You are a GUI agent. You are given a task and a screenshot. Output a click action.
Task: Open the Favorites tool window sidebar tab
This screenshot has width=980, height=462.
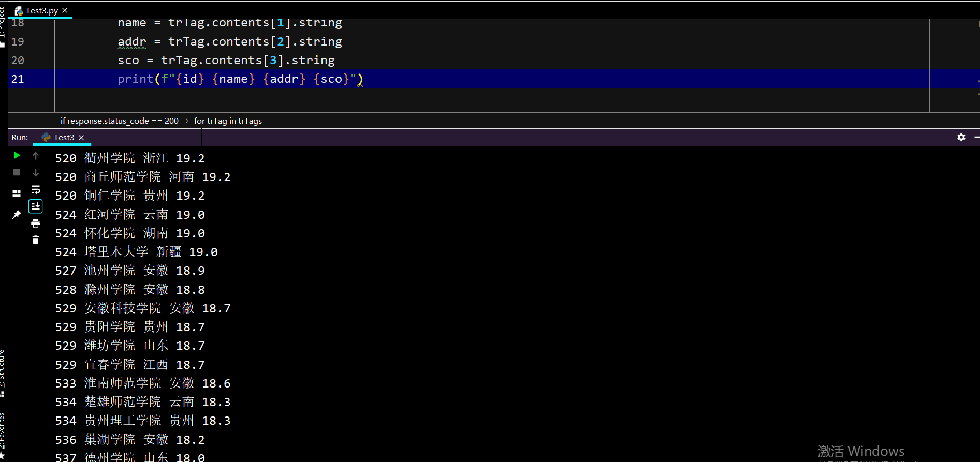click(3, 436)
